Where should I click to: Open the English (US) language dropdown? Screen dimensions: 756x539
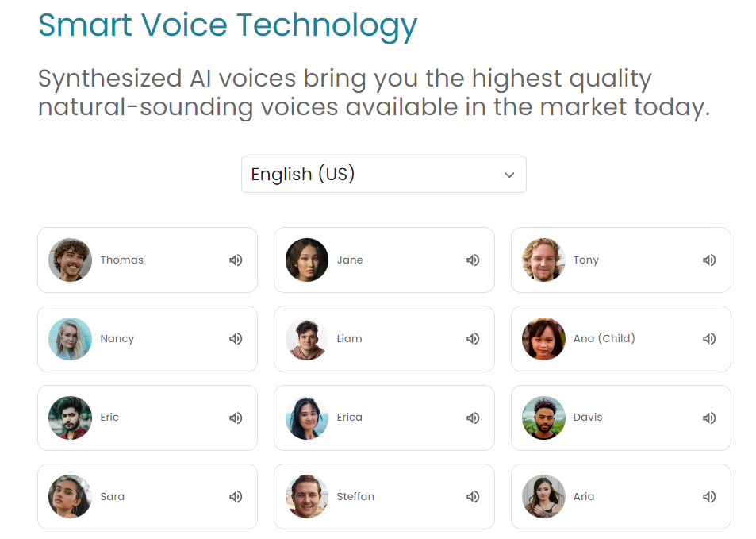tap(383, 174)
